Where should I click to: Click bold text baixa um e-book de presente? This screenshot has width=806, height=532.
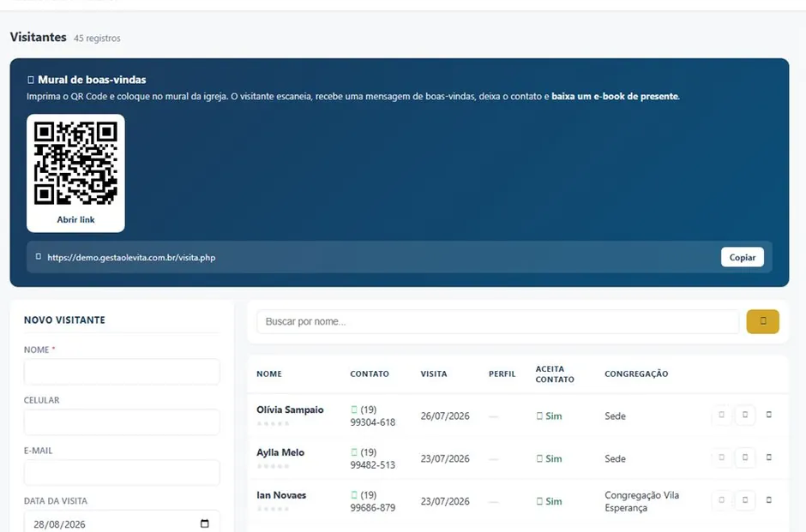tap(615, 96)
